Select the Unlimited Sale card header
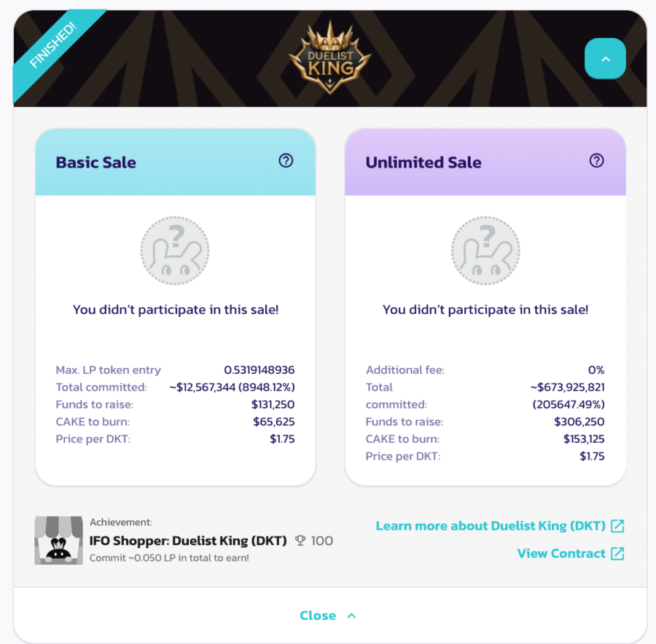The height and width of the screenshot is (644, 656). (485, 162)
